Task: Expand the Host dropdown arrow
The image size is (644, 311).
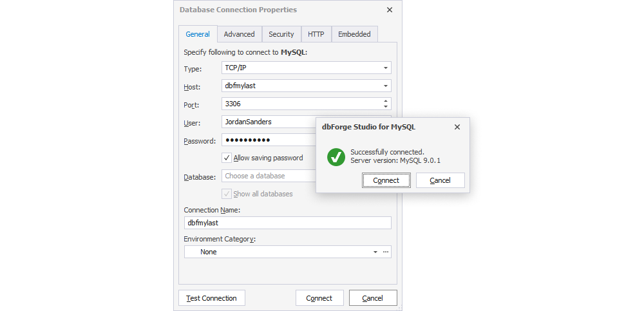Action: pos(386,86)
